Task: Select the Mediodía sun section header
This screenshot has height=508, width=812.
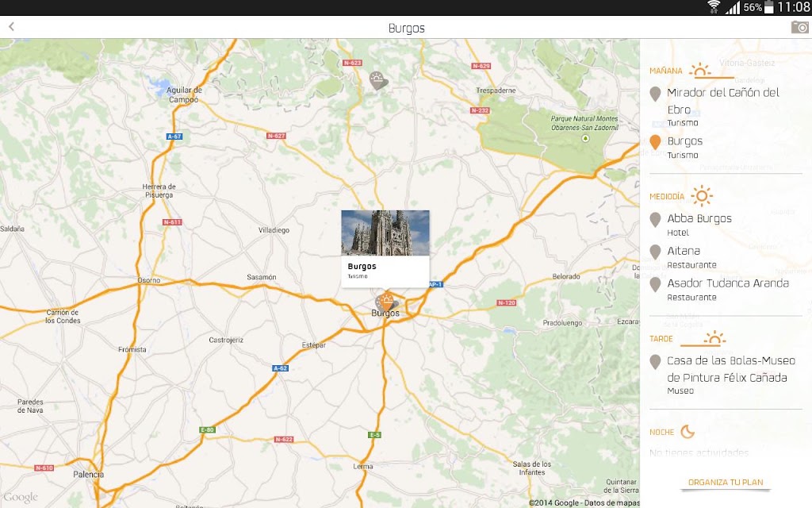Action: tap(681, 197)
